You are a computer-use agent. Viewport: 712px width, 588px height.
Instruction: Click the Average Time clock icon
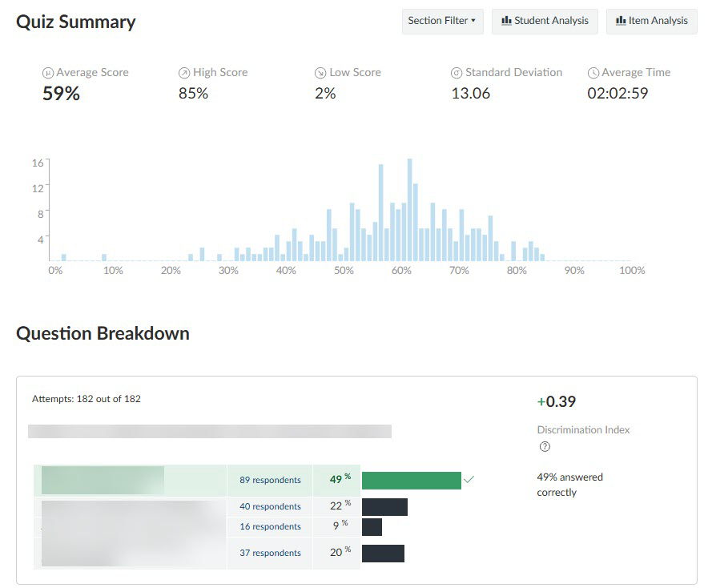coord(593,73)
